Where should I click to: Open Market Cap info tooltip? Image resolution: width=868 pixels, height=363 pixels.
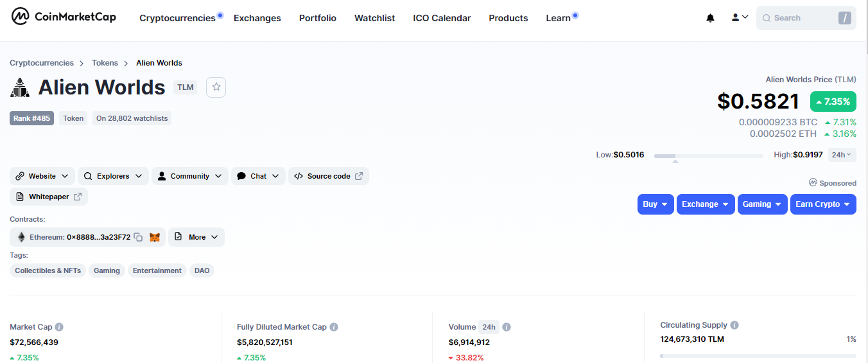(59, 327)
